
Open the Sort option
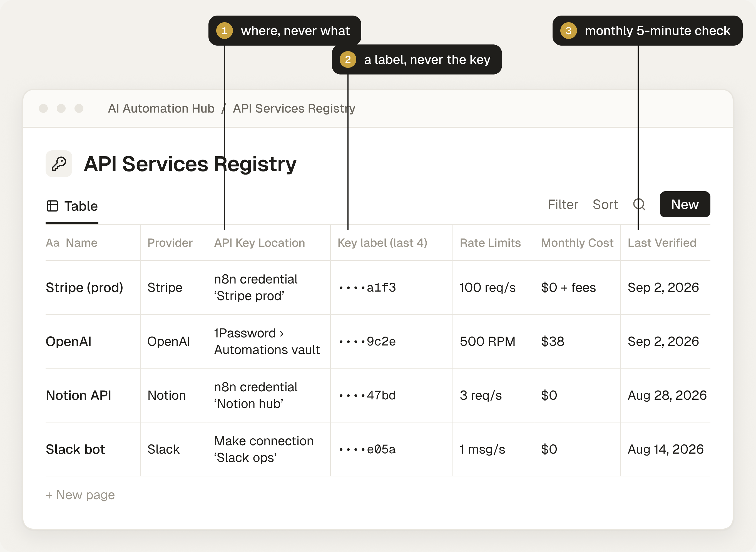(x=605, y=205)
